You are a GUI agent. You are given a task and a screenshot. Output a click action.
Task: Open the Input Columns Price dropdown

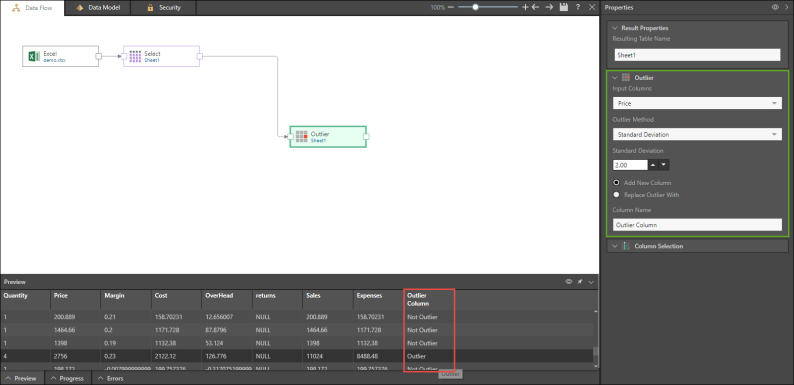(697, 103)
